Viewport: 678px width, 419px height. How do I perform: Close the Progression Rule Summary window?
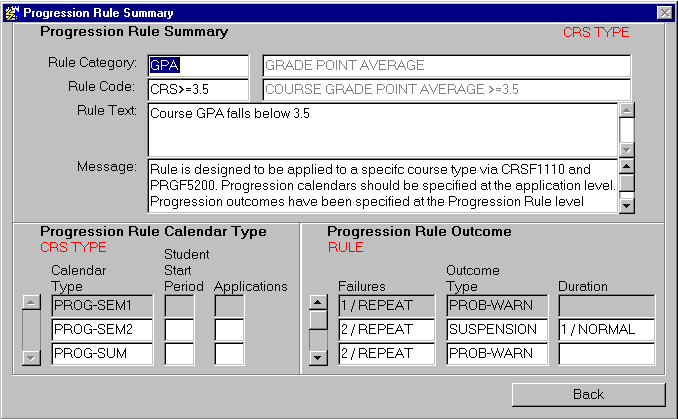pyautogui.click(x=664, y=12)
